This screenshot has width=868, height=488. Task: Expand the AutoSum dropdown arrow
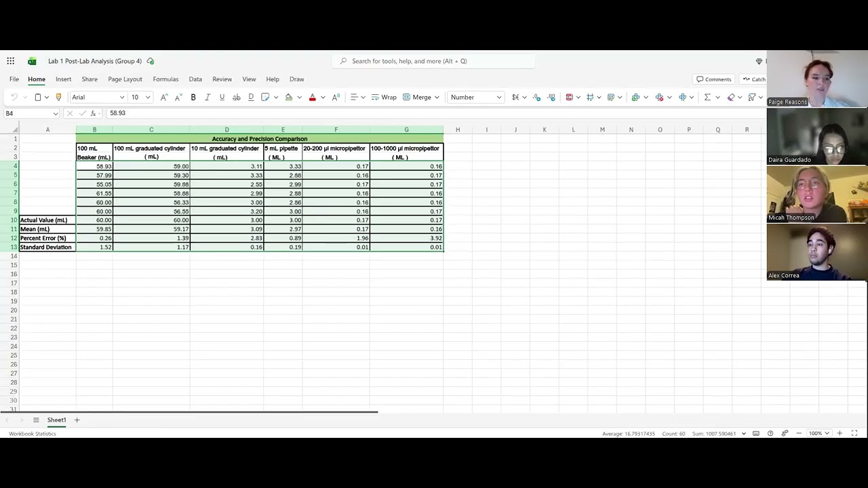[717, 98]
